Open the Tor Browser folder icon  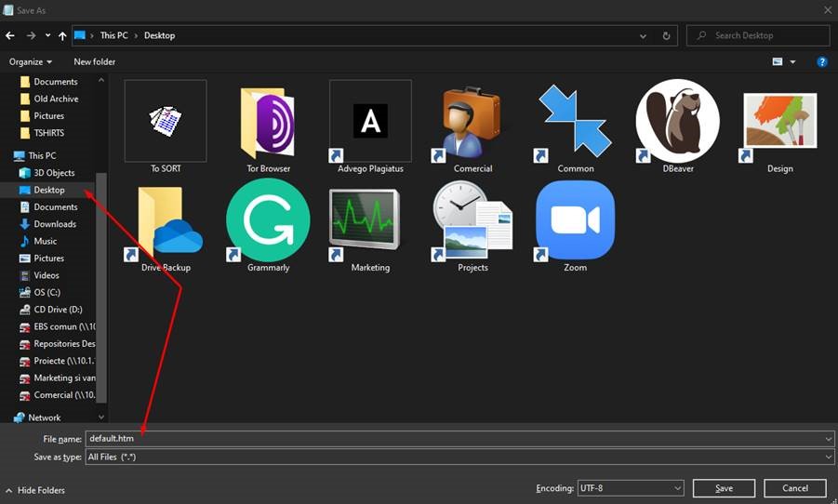tap(268, 124)
